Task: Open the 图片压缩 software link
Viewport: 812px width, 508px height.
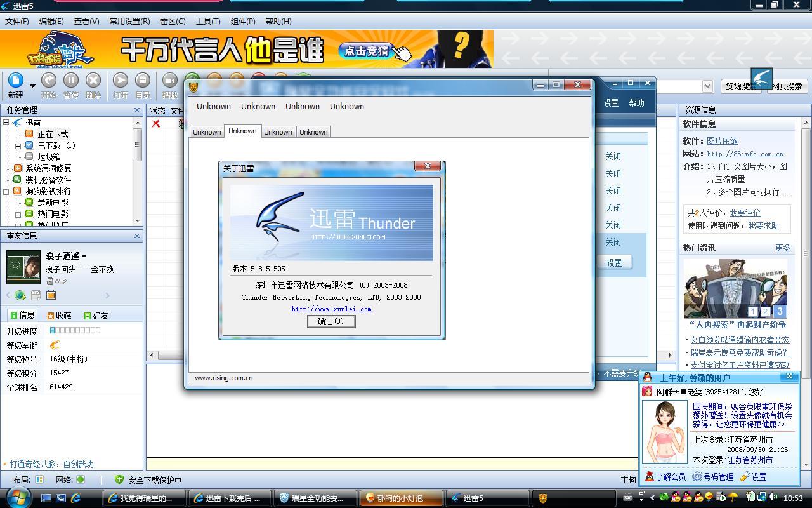Action: [x=722, y=141]
